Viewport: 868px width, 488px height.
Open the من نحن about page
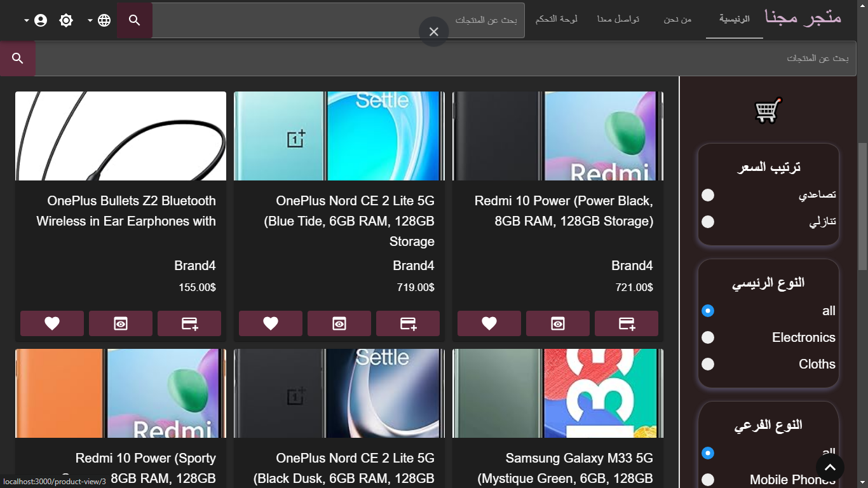pyautogui.click(x=677, y=19)
